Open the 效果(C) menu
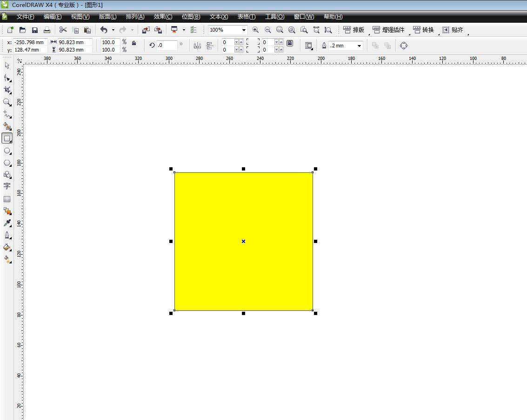527x420 pixels. click(163, 17)
